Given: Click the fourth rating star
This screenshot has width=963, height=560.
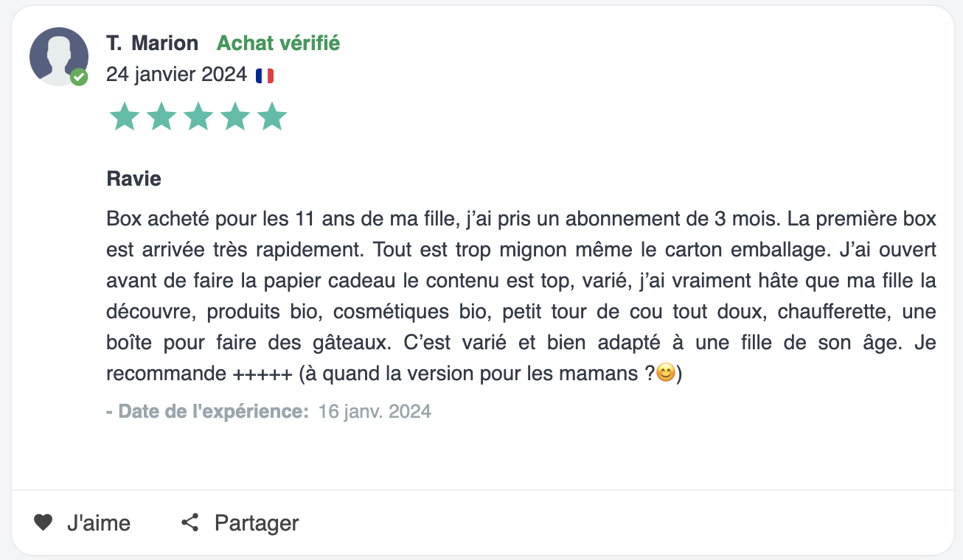Looking at the screenshot, I should [235, 117].
